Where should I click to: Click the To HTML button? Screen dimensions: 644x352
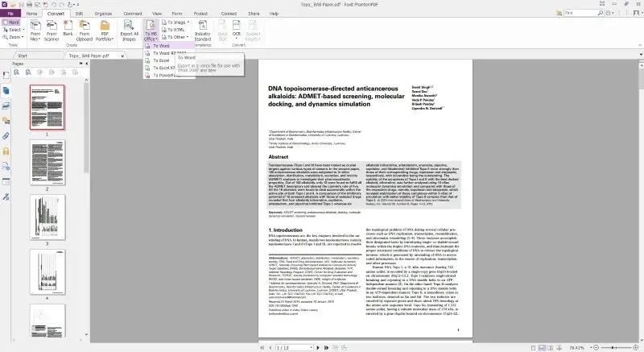pyautogui.click(x=173, y=30)
